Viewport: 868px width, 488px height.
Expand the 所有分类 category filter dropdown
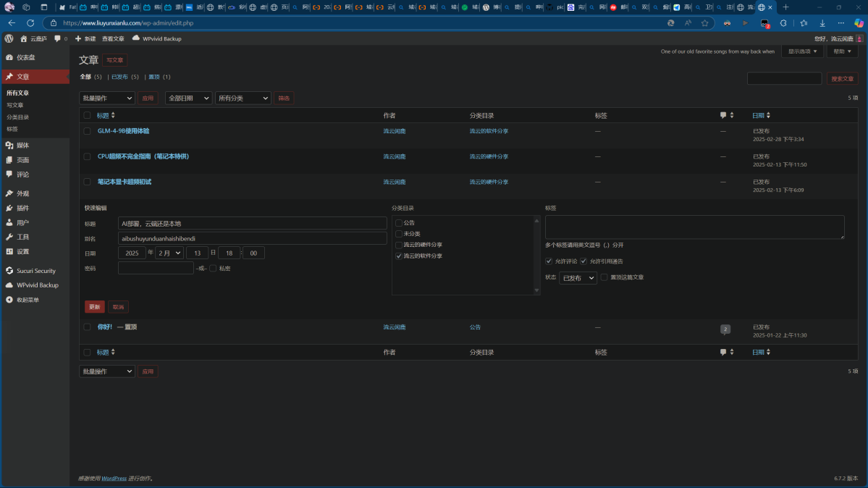[x=243, y=98]
